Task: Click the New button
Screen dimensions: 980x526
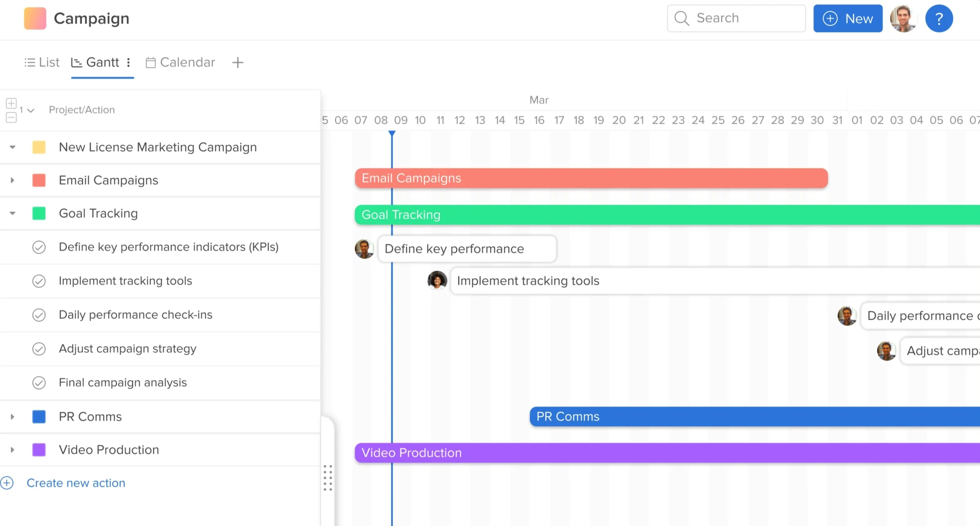Action: click(x=847, y=19)
